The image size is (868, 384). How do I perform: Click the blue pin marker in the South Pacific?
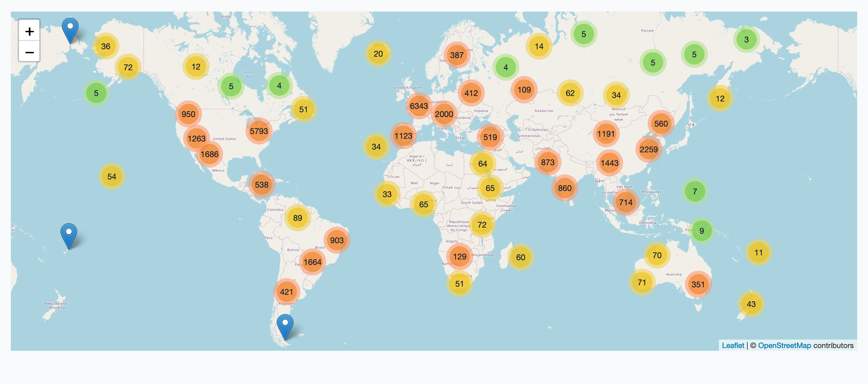click(69, 235)
